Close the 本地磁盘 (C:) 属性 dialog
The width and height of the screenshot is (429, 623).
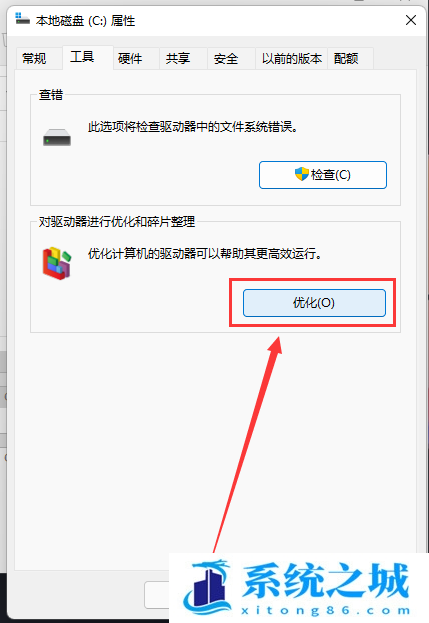tap(411, 20)
